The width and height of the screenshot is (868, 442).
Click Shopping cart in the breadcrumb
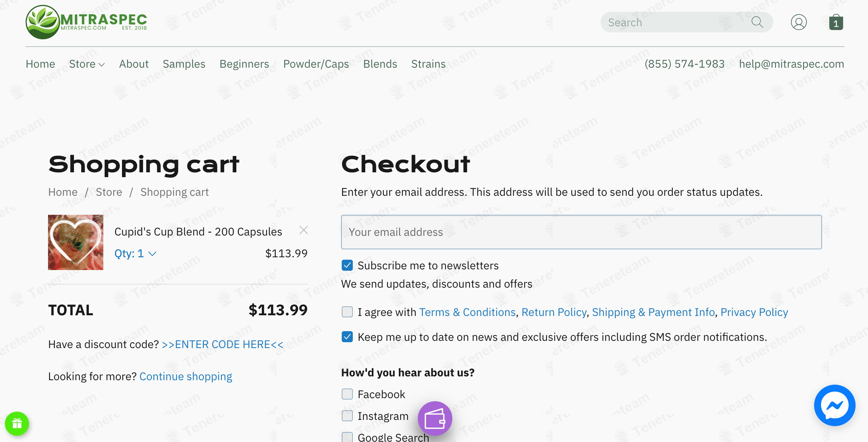174,192
